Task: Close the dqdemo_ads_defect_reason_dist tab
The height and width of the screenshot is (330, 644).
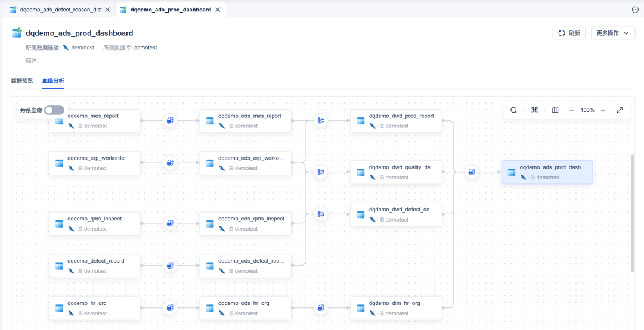Action: click(x=107, y=10)
